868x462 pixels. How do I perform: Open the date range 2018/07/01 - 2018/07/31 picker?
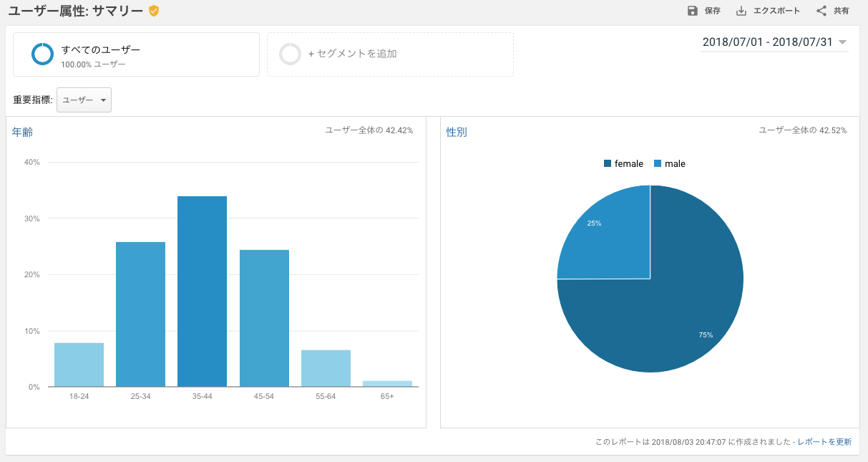767,42
